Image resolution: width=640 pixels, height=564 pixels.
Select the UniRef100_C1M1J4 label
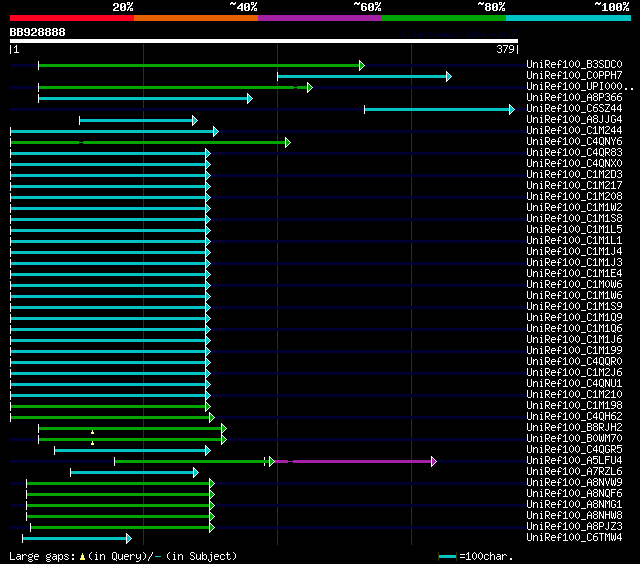[574, 251]
